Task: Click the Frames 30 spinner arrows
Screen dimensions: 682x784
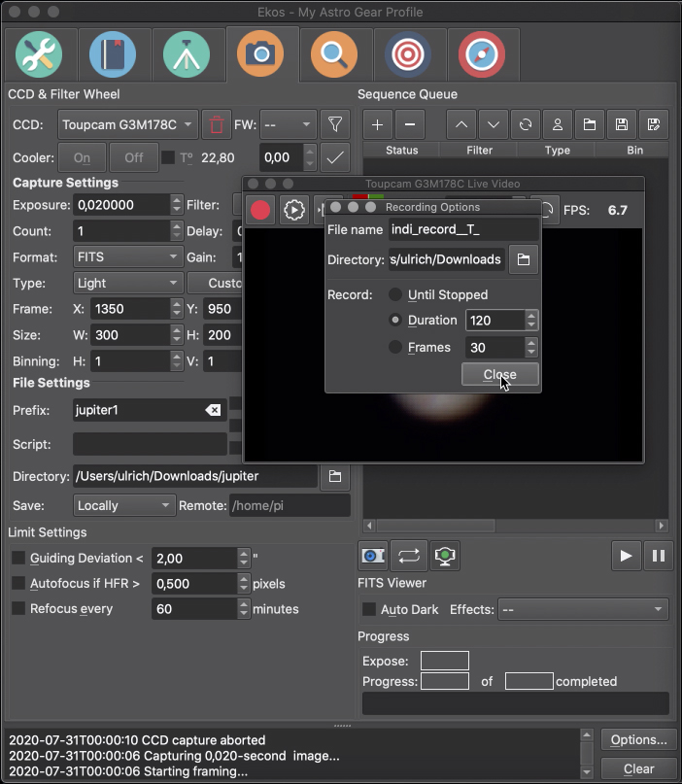Action: pyautogui.click(x=531, y=348)
